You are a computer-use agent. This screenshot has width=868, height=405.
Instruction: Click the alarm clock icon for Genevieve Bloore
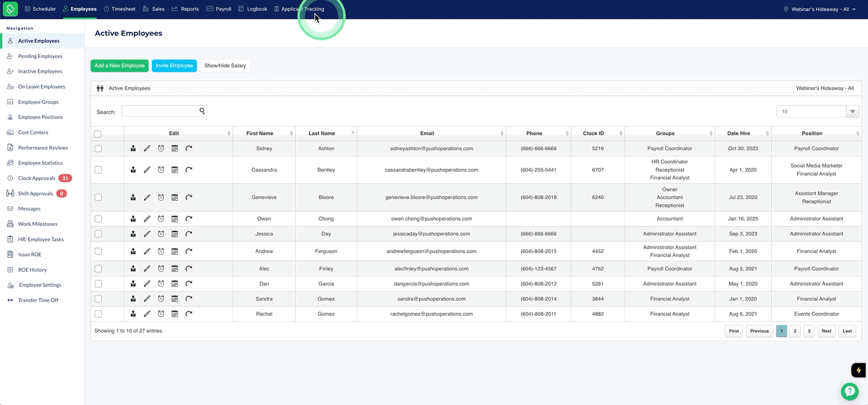point(161,197)
